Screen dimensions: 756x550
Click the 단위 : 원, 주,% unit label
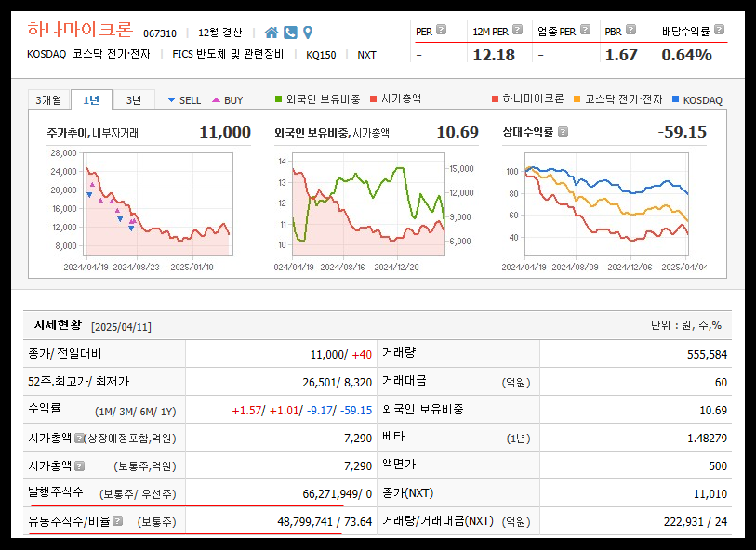[686, 325]
